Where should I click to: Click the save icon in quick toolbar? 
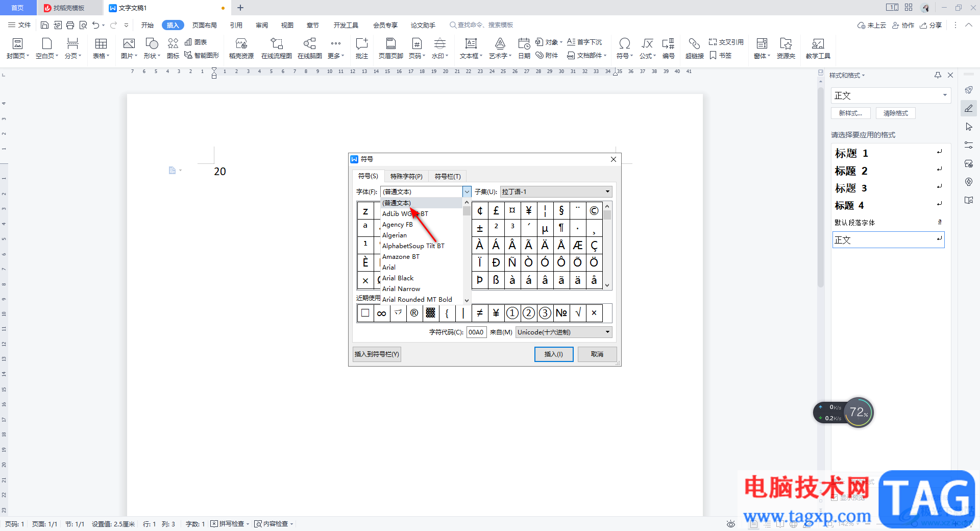pyautogui.click(x=44, y=25)
